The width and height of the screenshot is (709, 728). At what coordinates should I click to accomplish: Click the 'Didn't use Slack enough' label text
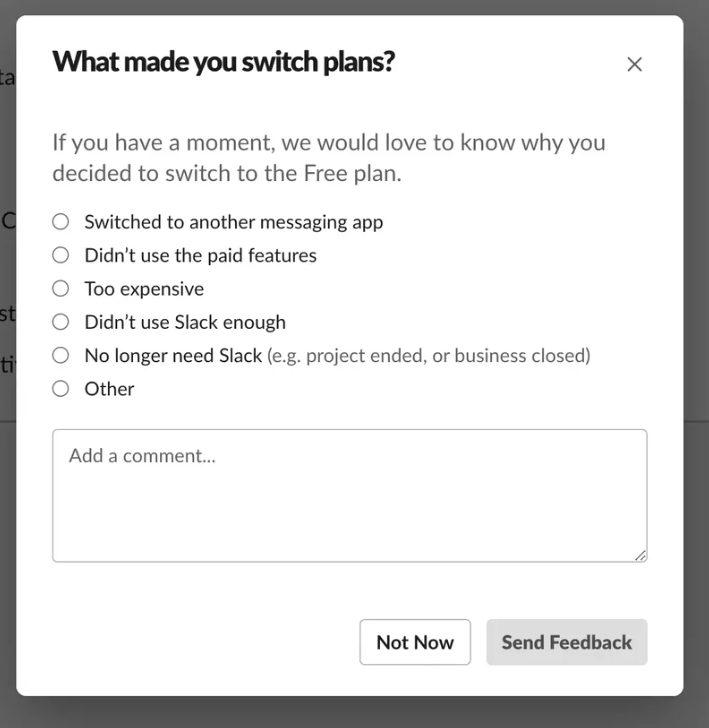coord(185,322)
